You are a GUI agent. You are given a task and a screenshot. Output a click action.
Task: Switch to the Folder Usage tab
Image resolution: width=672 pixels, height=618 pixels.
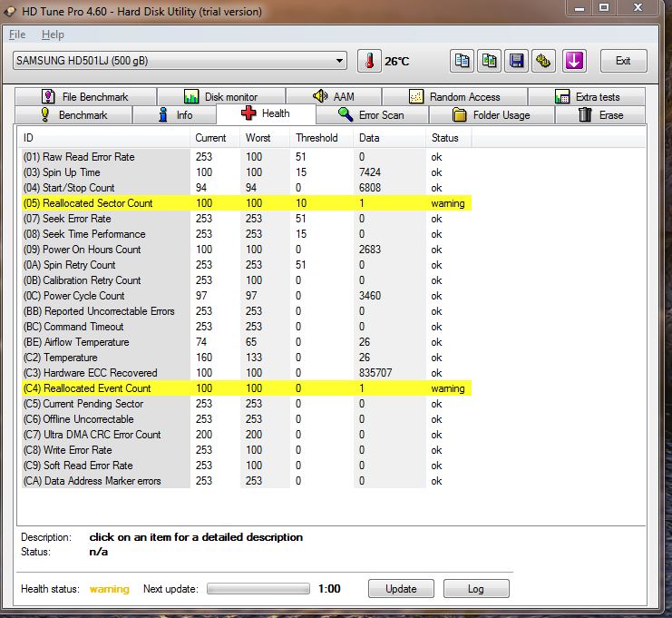click(492, 115)
